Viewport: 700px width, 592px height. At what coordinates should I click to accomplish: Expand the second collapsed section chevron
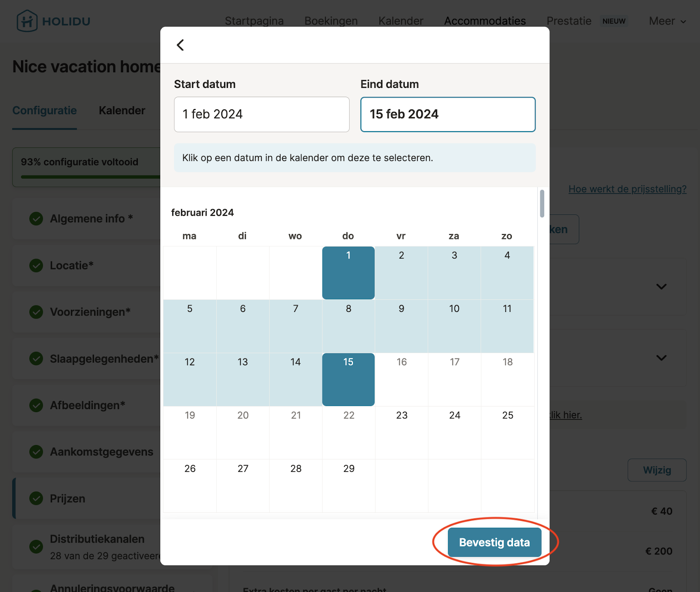point(661,358)
